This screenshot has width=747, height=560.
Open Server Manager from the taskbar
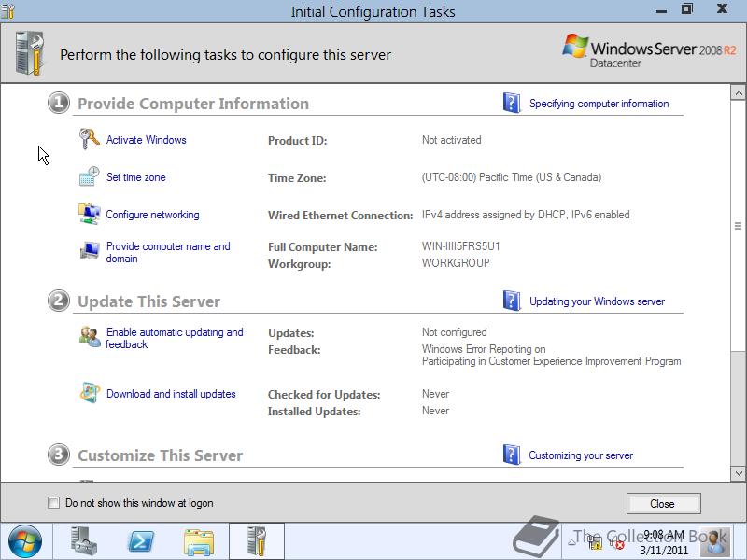84,541
